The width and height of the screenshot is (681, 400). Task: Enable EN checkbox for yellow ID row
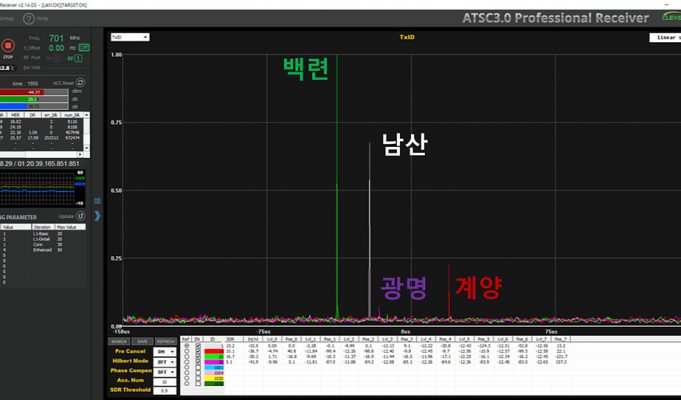pyautogui.click(x=198, y=378)
